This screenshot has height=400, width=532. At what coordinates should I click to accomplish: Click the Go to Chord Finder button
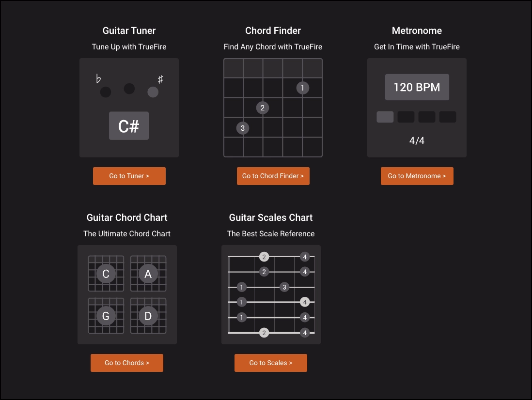coord(273,176)
